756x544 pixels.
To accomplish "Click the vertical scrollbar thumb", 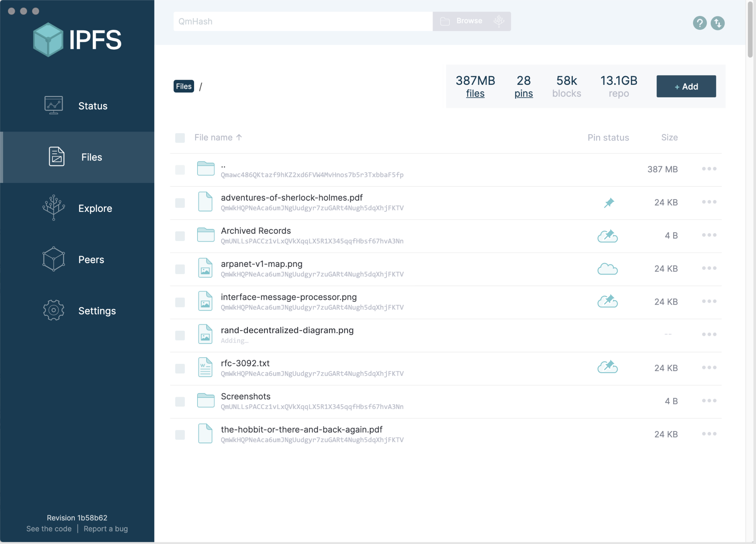I will pyautogui.click(x=750, y=29).
